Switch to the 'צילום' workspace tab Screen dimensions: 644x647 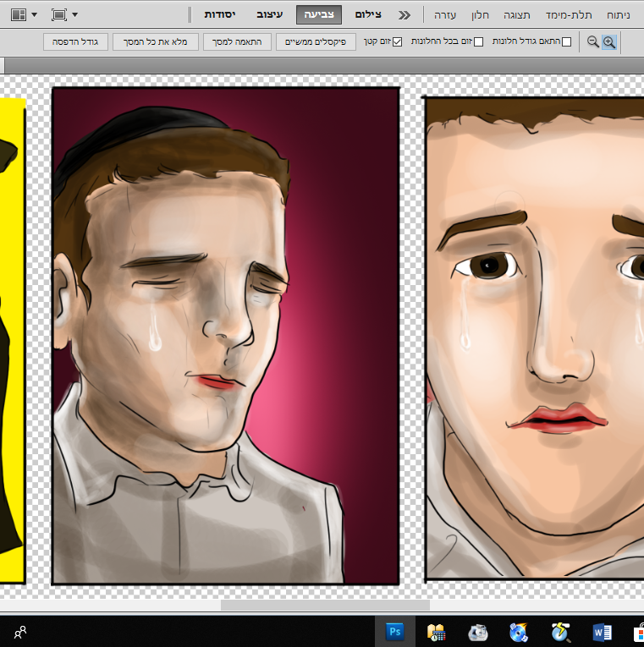366,15
